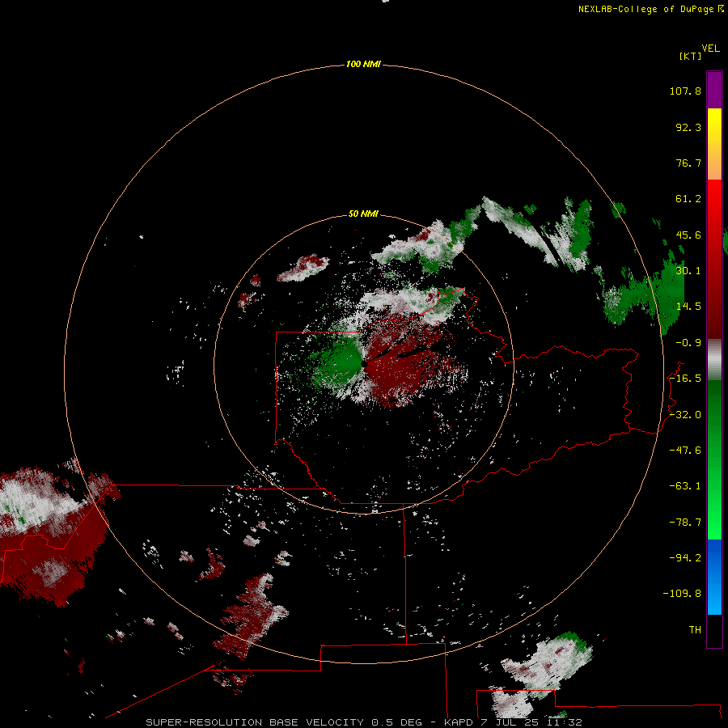The width and height of the screenshot is (728, 728).
Task: Click the 107.8 legend value
Action: [x=685, y=91]
